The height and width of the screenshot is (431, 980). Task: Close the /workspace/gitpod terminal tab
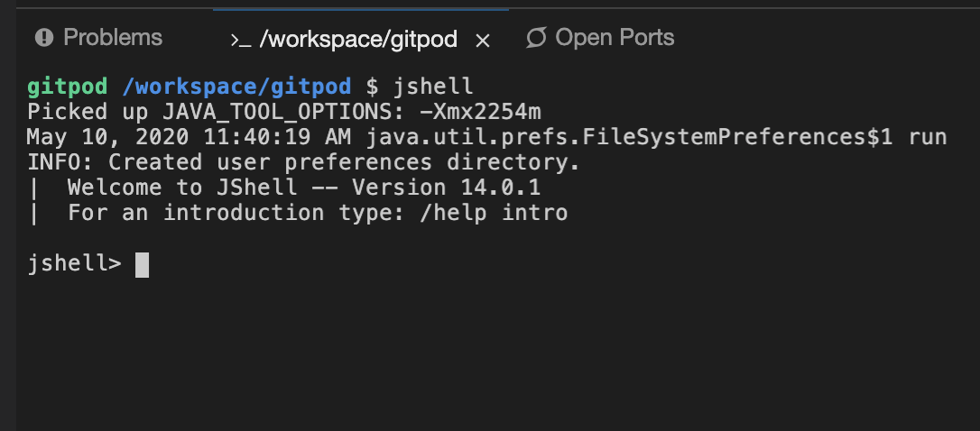click(483, 41)
